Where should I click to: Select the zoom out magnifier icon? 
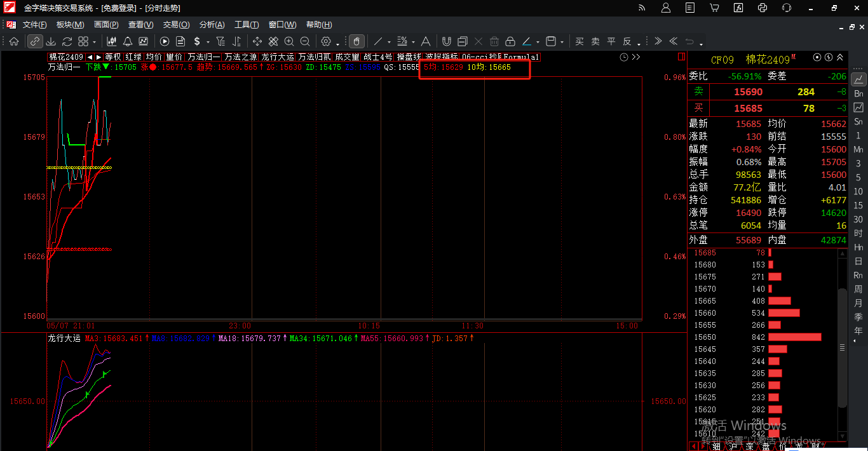coord(305,41)
